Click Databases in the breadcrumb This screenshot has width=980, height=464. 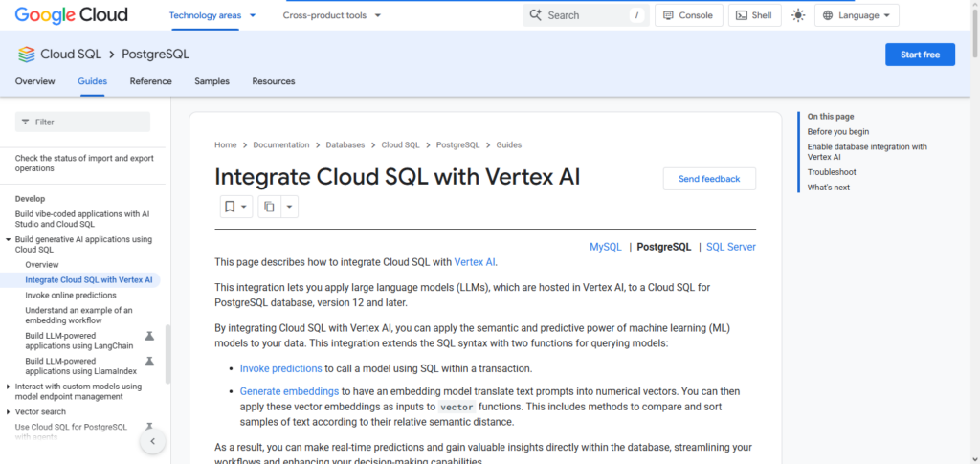345,144
